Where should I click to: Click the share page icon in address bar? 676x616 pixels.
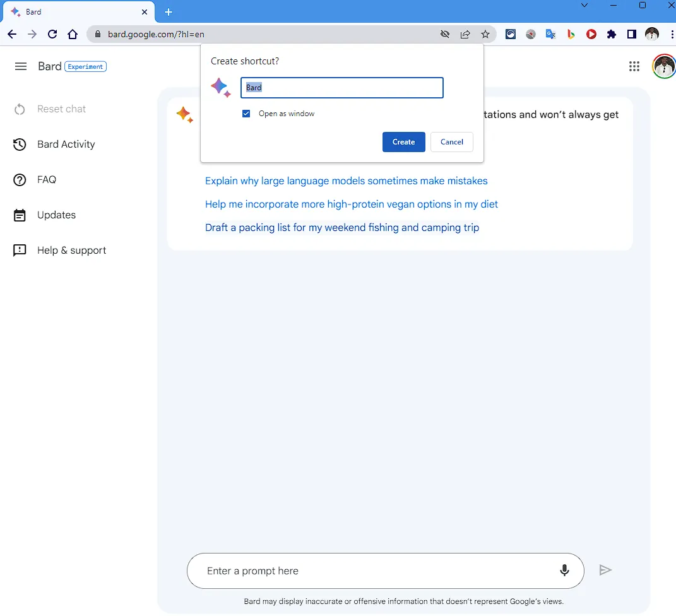click(x=465, y=34)
